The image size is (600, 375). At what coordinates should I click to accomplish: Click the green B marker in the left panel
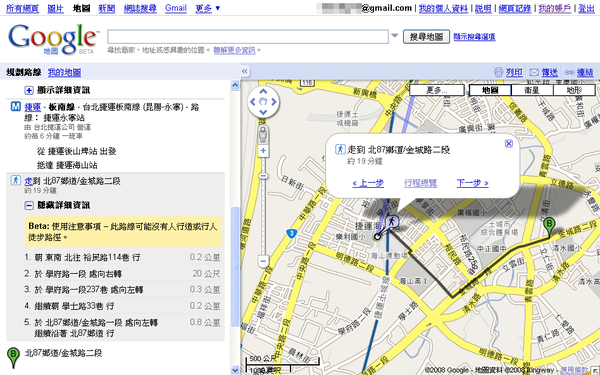click(x=13, y=357)
